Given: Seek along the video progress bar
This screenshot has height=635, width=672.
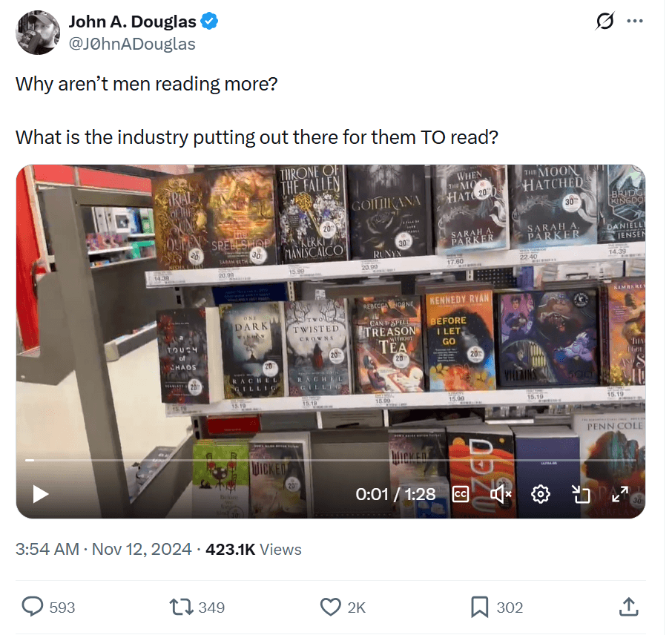Looking at the screenshot, I should [x=330, y=460].
